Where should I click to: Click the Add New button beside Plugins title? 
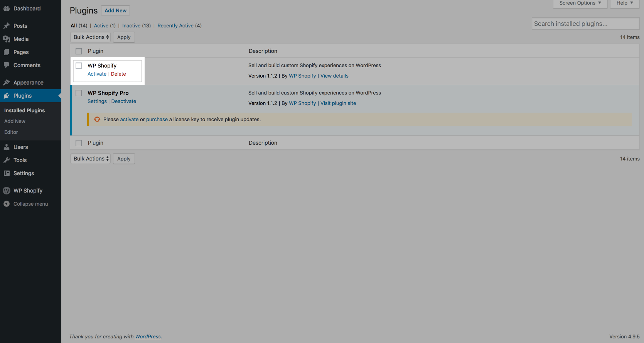[x=116, y=10]
